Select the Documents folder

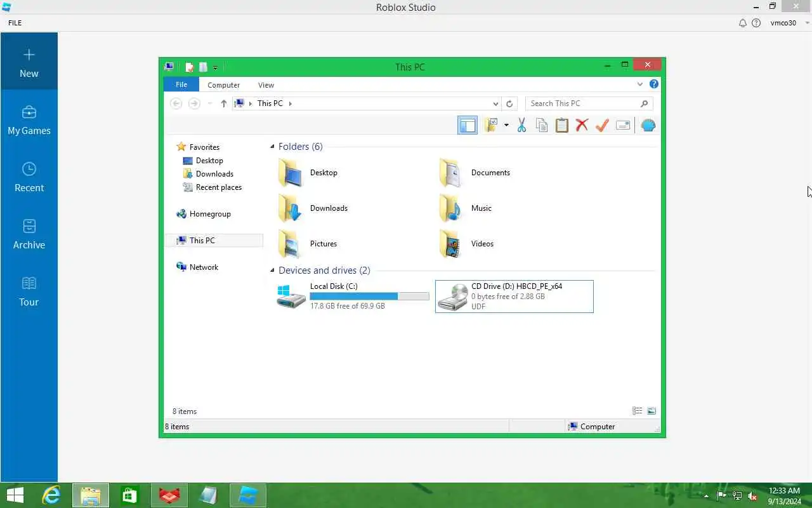475,173
